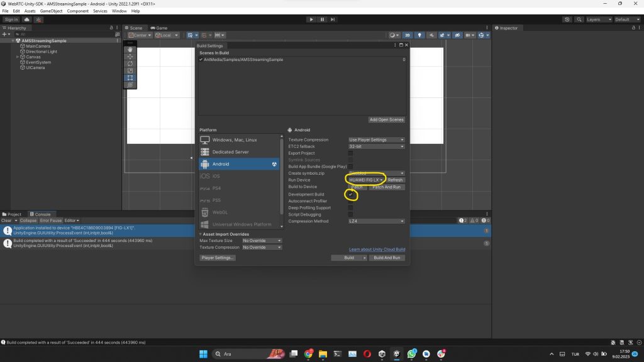Open scene camera settings dropdown
Viewport: 644px width, 362px height.
470,35
